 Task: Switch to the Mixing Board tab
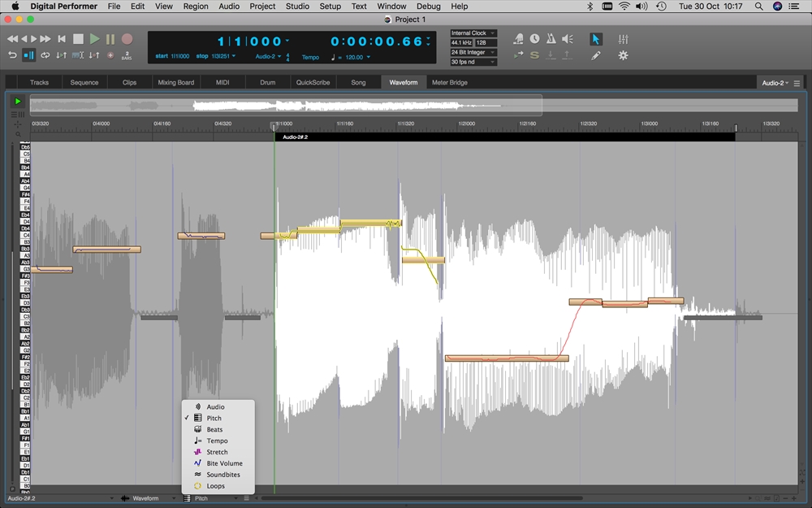click(x=176, y=82)
